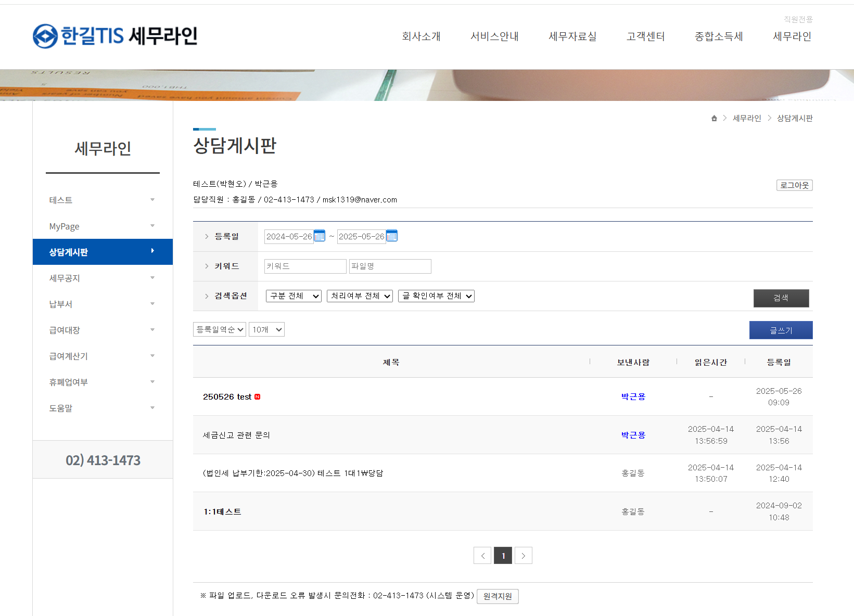Open the 처리여부 전체 dropdown
Image resolution: width=854 pixels, height=616 pixels.
coord(360,296)
